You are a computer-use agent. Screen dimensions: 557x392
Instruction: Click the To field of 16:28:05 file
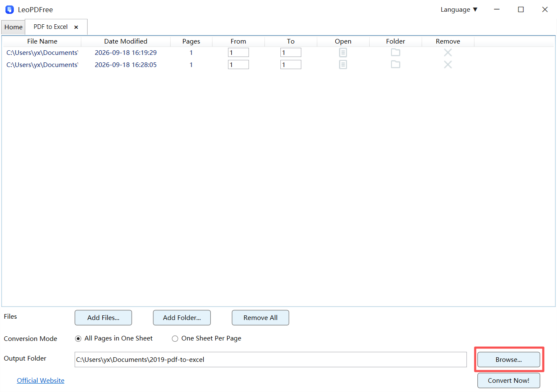point(290,64)
